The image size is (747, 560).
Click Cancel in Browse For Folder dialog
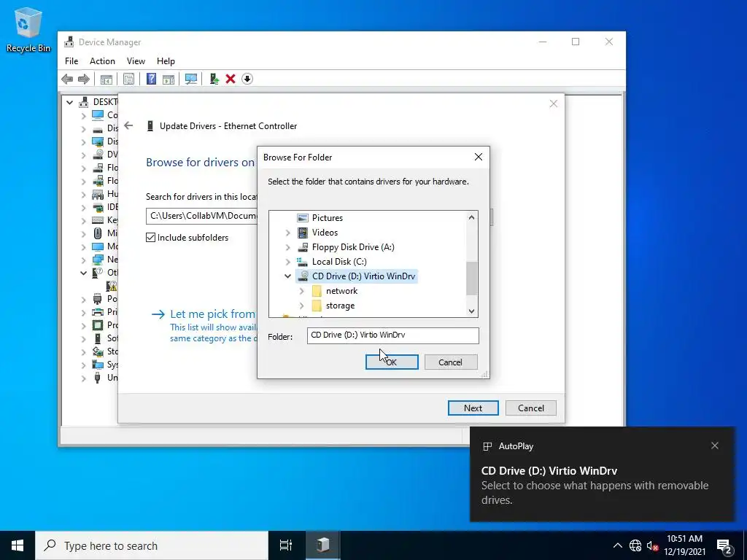(x=450, y=362)
